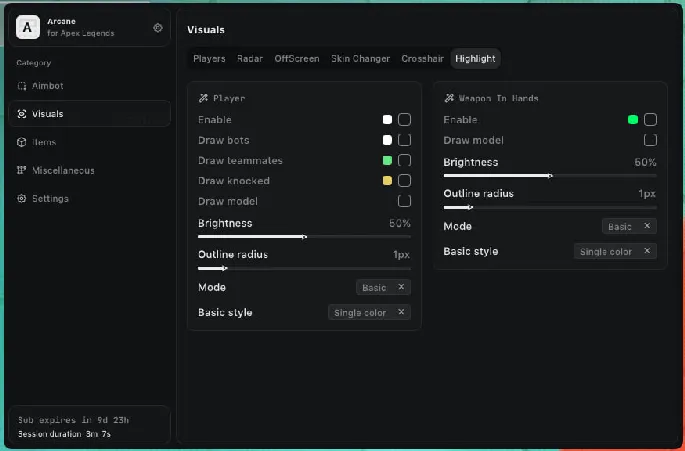685x451 pixels.
Task: Open the Settings gear icon in the sidebar
Action: [23, 198]
